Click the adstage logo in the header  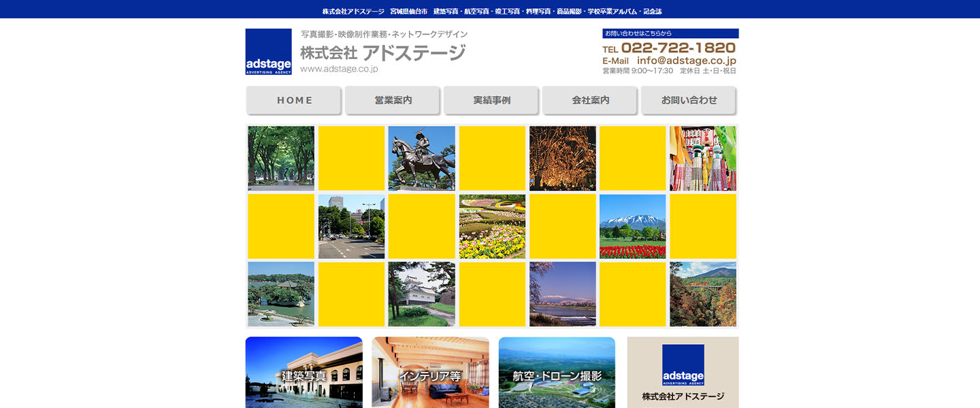[x=268, y=52]
